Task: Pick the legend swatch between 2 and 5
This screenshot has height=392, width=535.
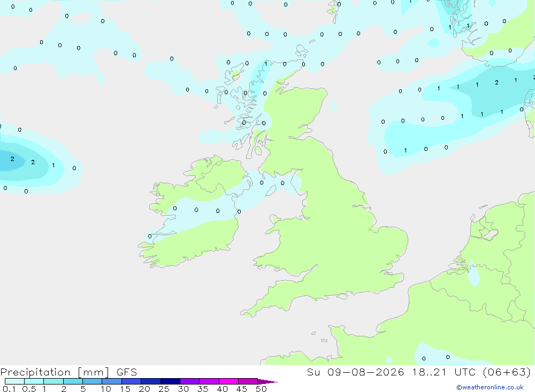Action: [73, 381]
